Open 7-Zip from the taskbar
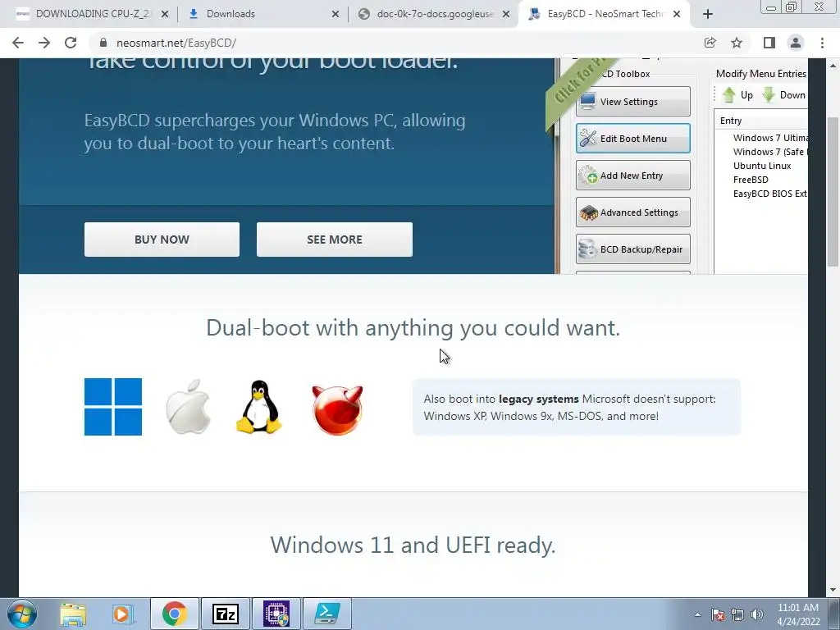This screenshot has width=840, height=630. click(x=225, y=614)
